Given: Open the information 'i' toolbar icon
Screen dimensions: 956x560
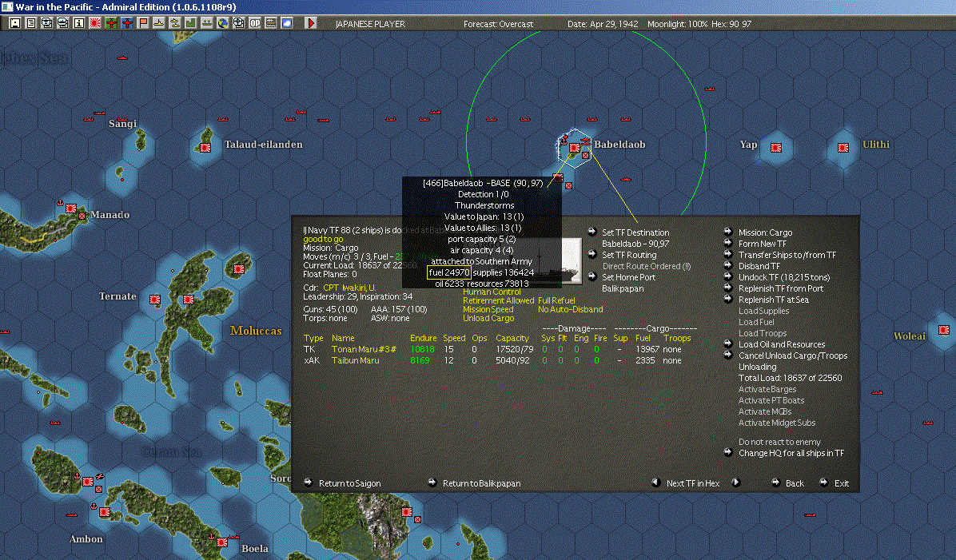Looking at the screenshot, I should [78, 23].
